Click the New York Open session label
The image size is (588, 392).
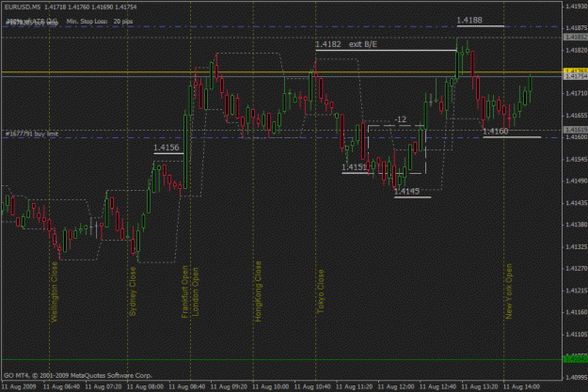pos(508,291)
